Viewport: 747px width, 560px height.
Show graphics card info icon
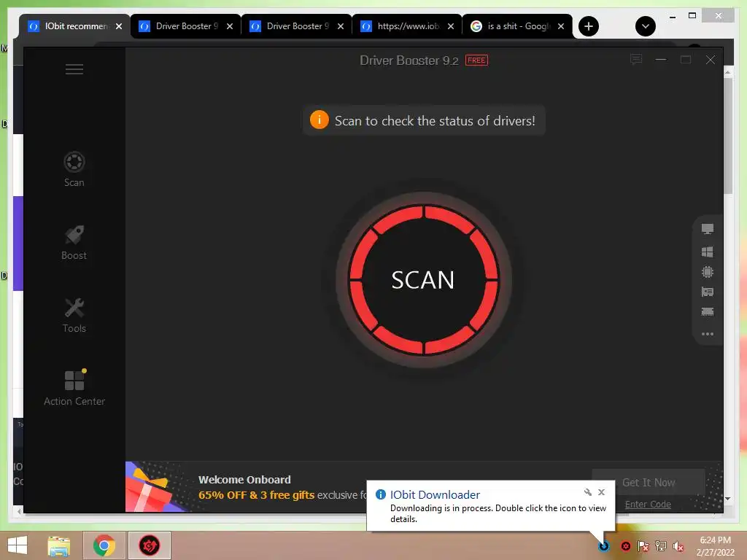pos(708,292)
